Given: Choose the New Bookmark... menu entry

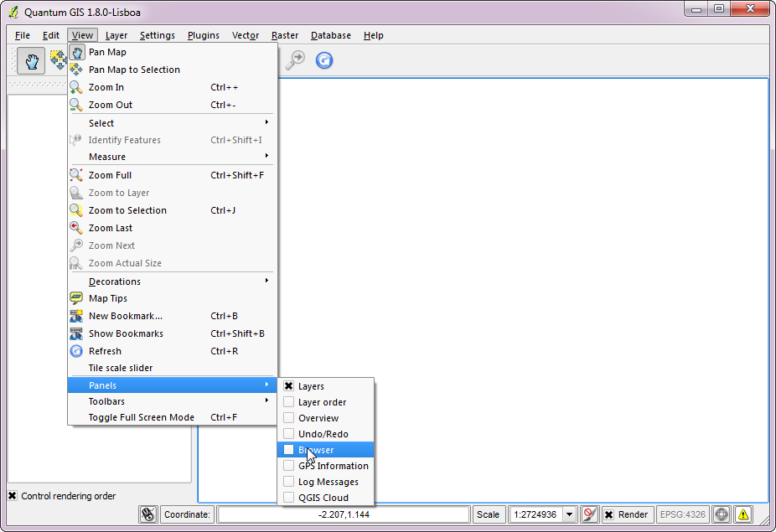Looking at the screenshot, I should 172,316.
